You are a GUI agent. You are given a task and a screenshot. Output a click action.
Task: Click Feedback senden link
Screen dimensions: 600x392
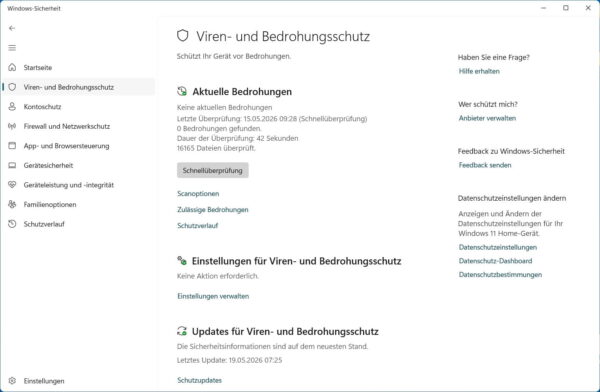point(485,165)
